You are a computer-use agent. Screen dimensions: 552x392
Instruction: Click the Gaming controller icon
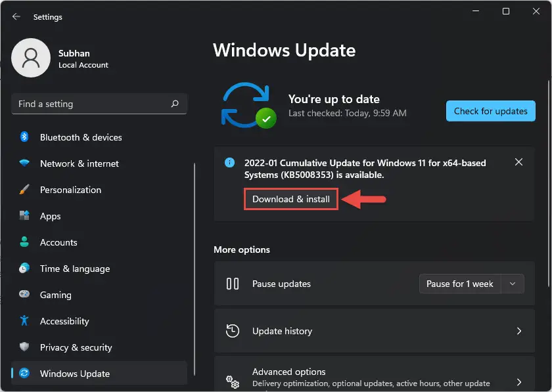[24, 294]
